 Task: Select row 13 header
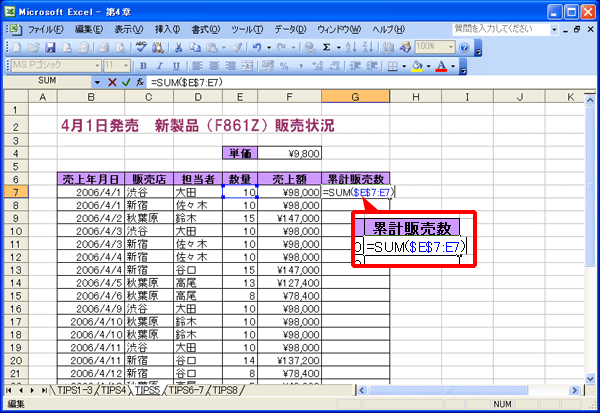click(x=16, y=270)
